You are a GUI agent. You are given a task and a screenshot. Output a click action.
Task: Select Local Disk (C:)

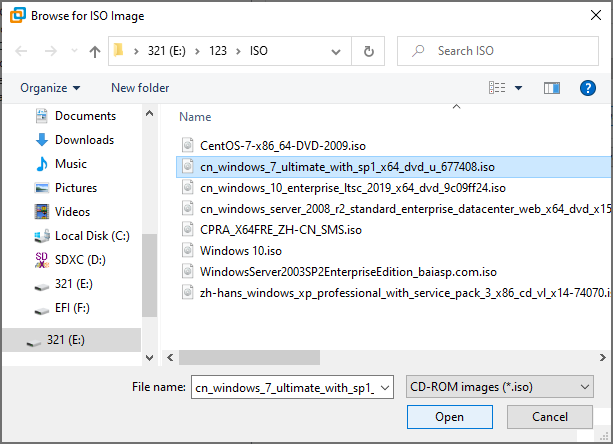coord(82,236)
